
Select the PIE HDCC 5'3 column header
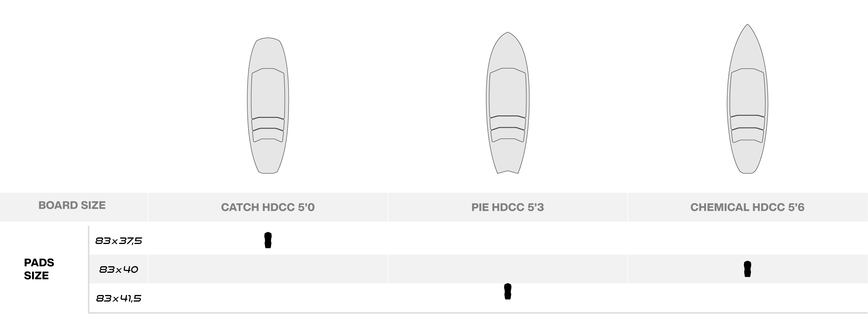[508, 207]
